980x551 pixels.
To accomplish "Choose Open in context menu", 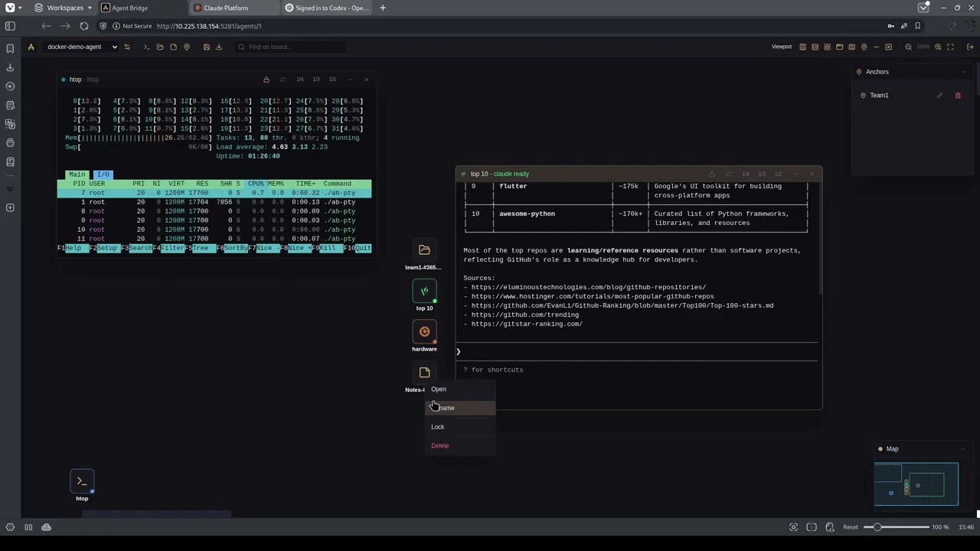I will [x=460, y=389].
